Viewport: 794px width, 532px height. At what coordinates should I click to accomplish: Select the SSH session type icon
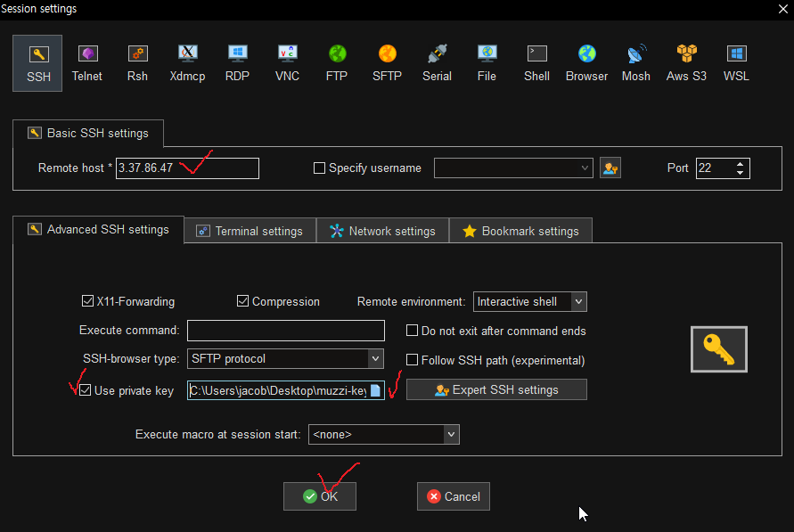(37, 63)
